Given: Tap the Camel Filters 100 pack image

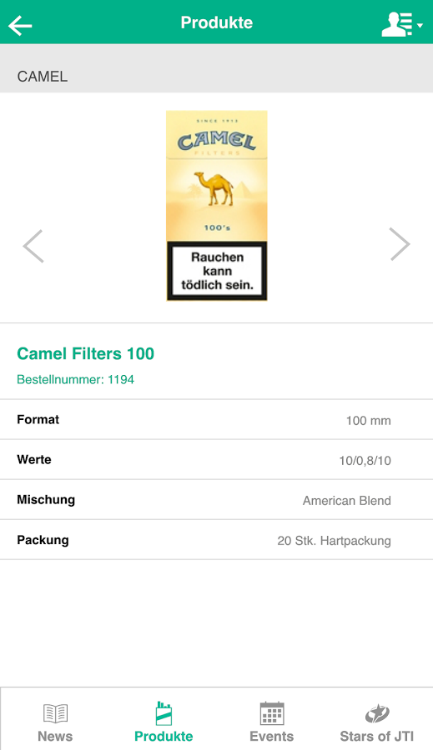Looking at the screenshot, I should pyautogui.click(x=217, y=206).
